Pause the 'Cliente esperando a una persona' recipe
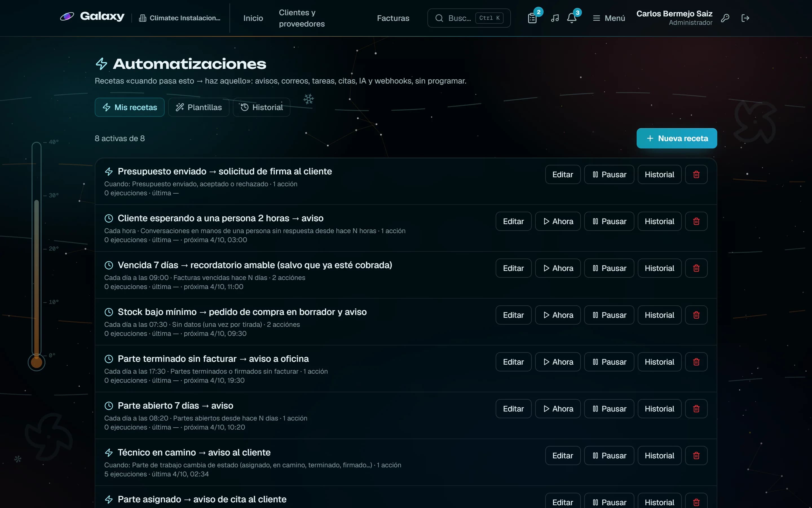This screenshot has width=812, height=508. click(609, 221)
